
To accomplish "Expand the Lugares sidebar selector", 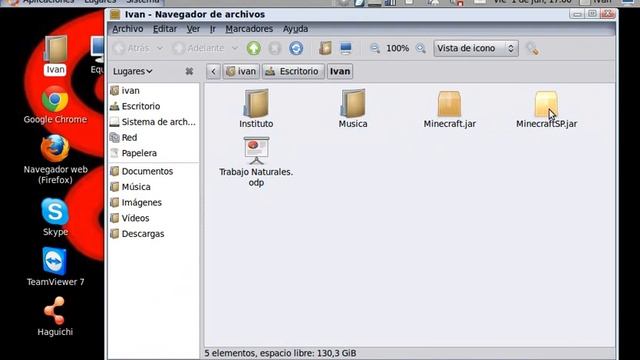I will (133, 71).
